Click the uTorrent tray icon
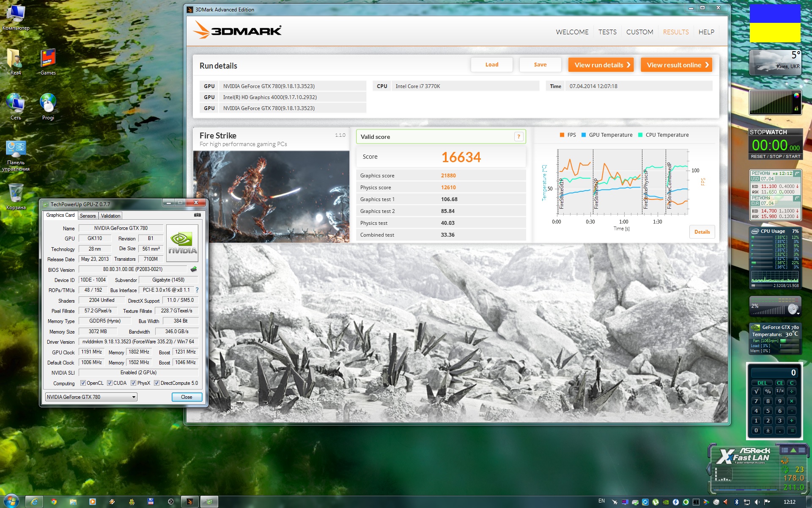This screenshot has width=812, height=508. [x=655, y=502]
